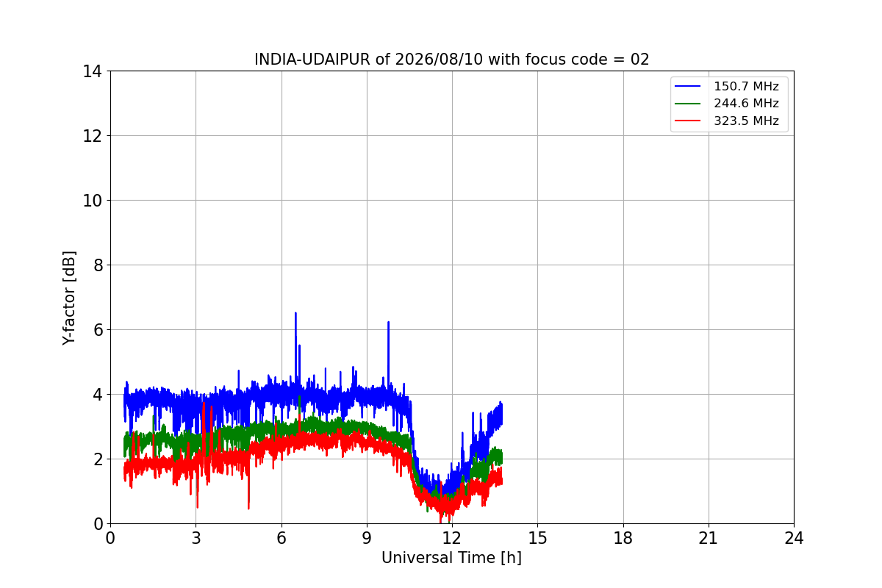Click the x-axis tick label 12
The width and height of the screenshot is (882, 588).
coord(451,538)
